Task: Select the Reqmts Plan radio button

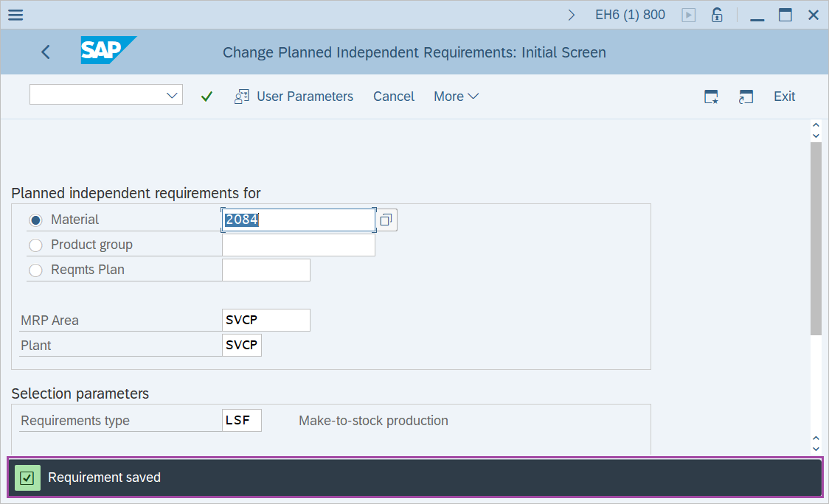Action: [x=35, y=270]
